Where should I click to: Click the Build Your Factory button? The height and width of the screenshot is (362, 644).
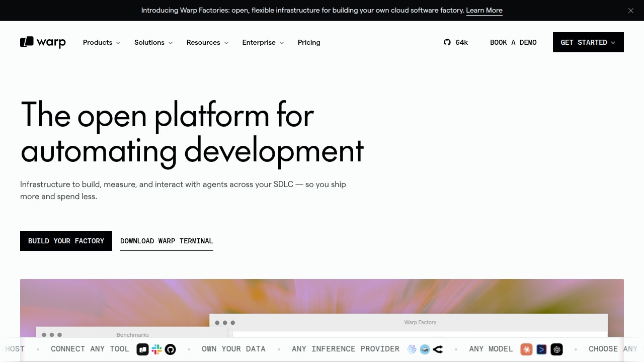66,241
